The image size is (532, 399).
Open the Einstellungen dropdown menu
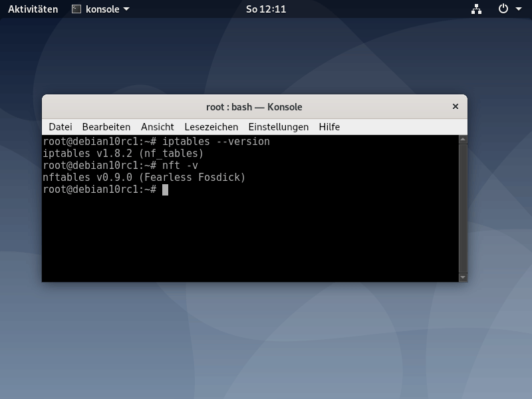click(x=279, y=126)
